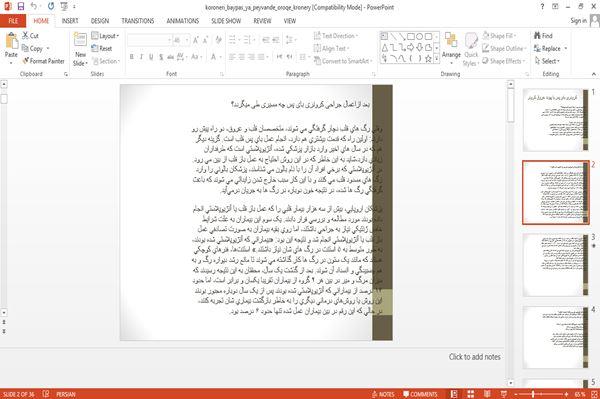The width and height of the screenshot is (600, 399).
Task: Click the Save icon in quick access toolbar
Action: [21, 7]
